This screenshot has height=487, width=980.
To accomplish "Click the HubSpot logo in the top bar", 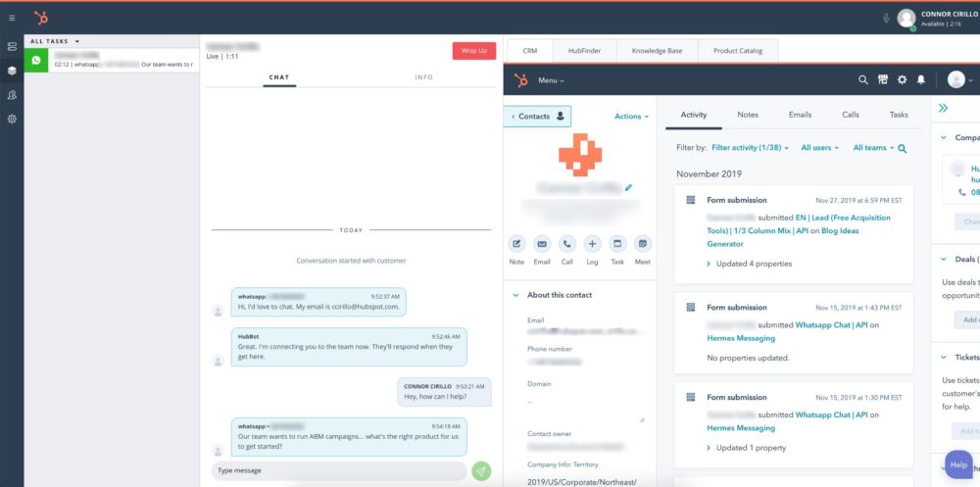I will pyautogui.click(x=41, y=18).
